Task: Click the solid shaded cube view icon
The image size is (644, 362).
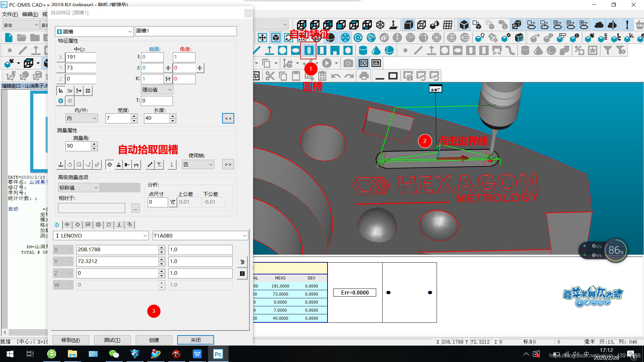Action: click(x=408, y=25)
